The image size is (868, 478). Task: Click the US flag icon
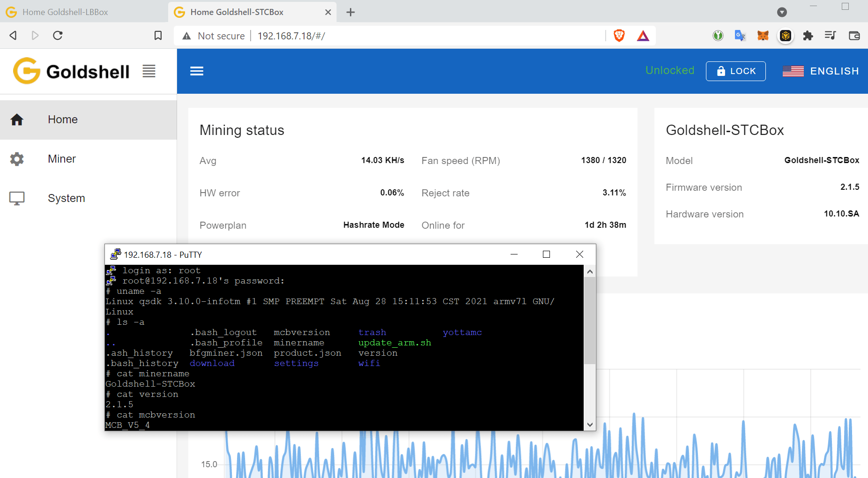tap(793, 71)
